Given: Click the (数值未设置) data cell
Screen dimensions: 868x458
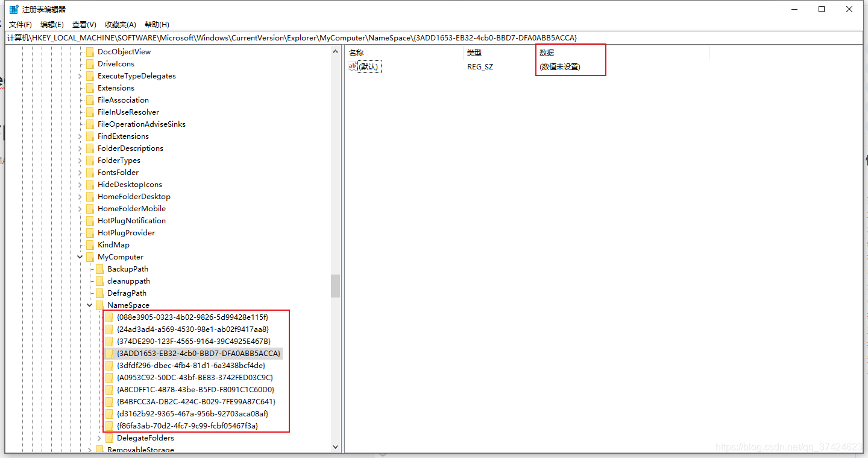Looking at the screenshot, I should coord(560,67).
